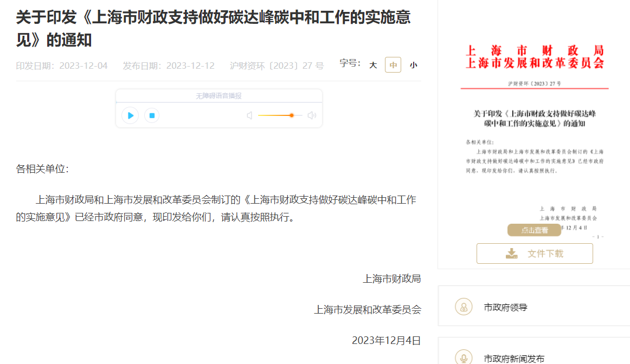This screenshot has width=630, height=364.
Task: Click the person icon beside 市政府领导
Action: click(463, 307)
